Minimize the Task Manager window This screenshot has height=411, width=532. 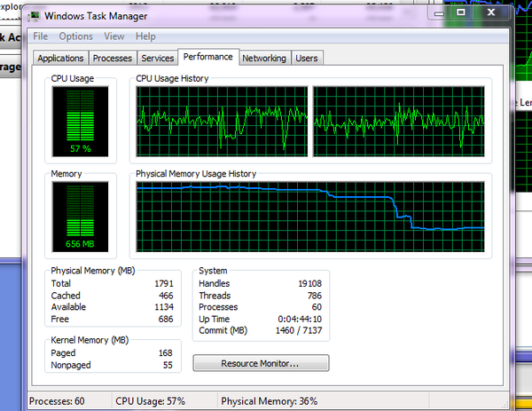pos(439,12)
